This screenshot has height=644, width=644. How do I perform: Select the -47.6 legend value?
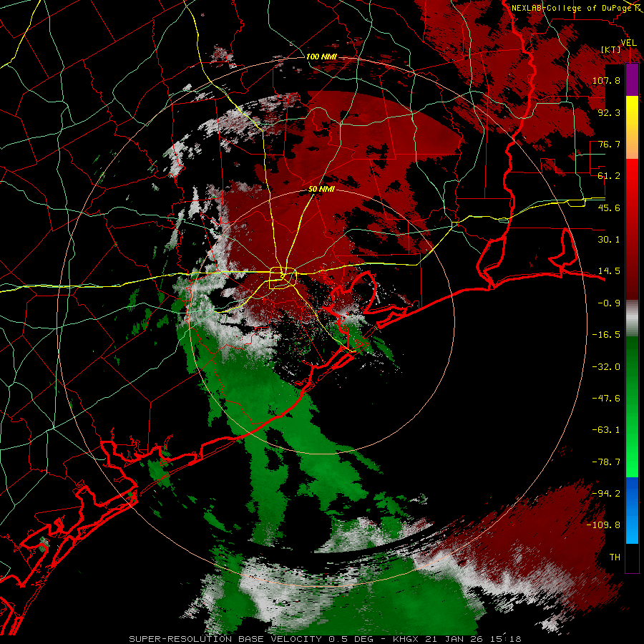click(x=606, y=399)
